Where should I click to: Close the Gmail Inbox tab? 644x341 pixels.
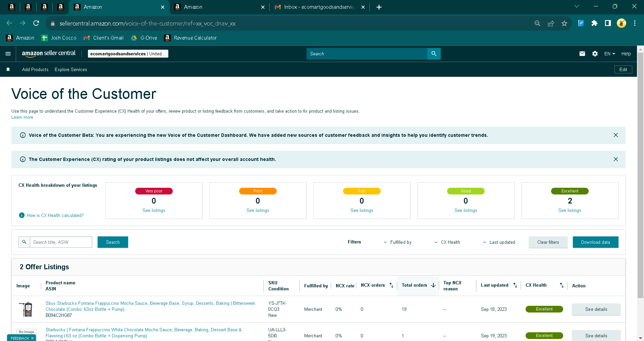tap(363, 7)
